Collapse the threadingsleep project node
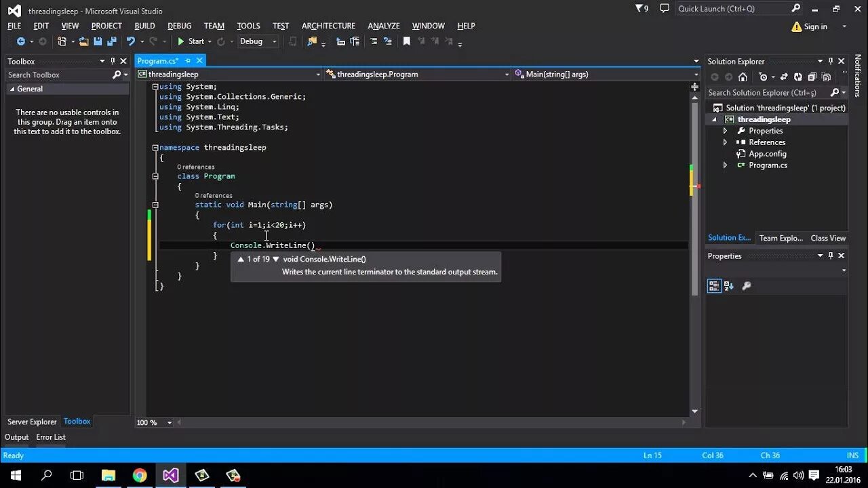 (713, 119)
